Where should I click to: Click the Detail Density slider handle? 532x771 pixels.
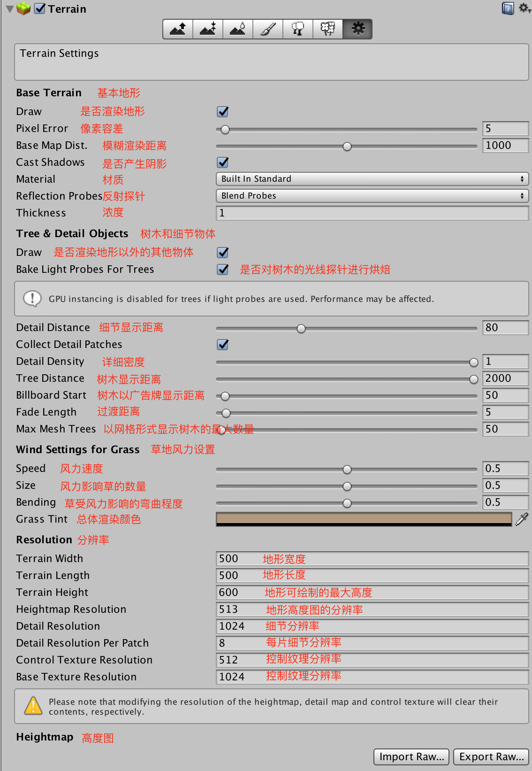[474, 362]
